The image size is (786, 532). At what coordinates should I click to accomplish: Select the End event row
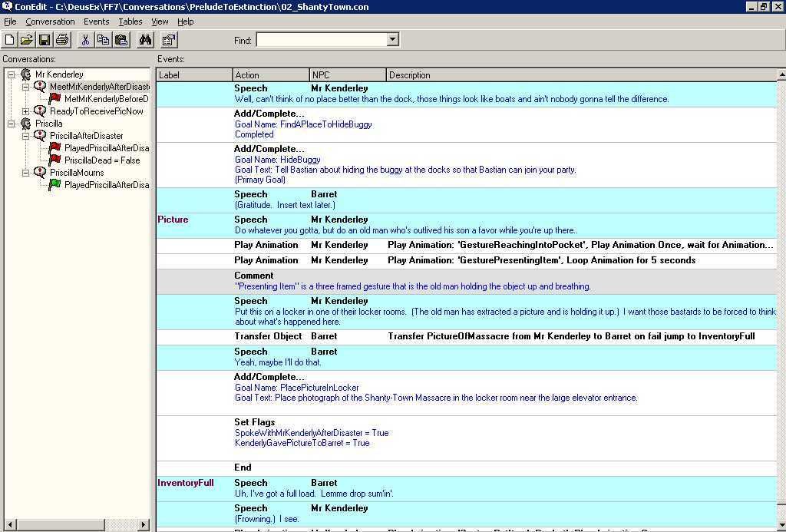pos(467,468)
